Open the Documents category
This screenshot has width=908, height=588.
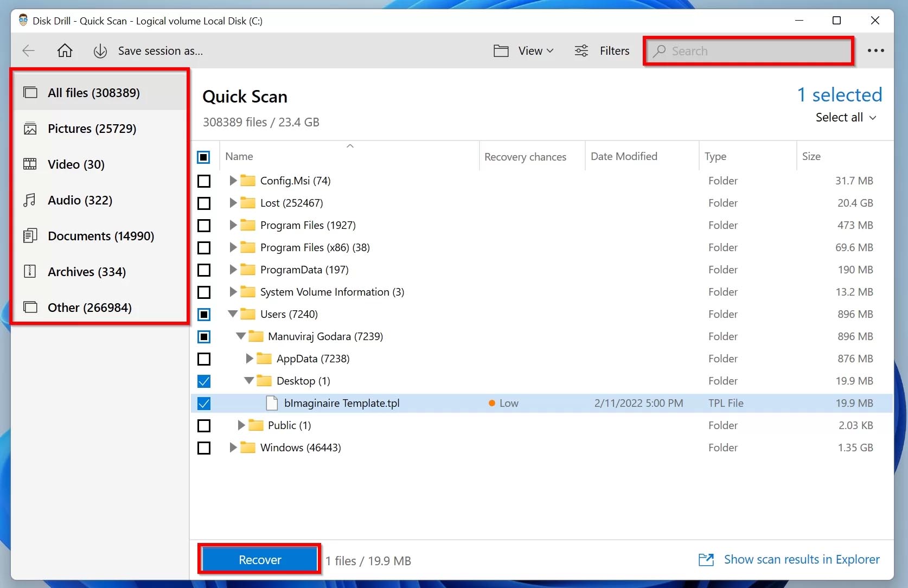[x=100, y=236]
